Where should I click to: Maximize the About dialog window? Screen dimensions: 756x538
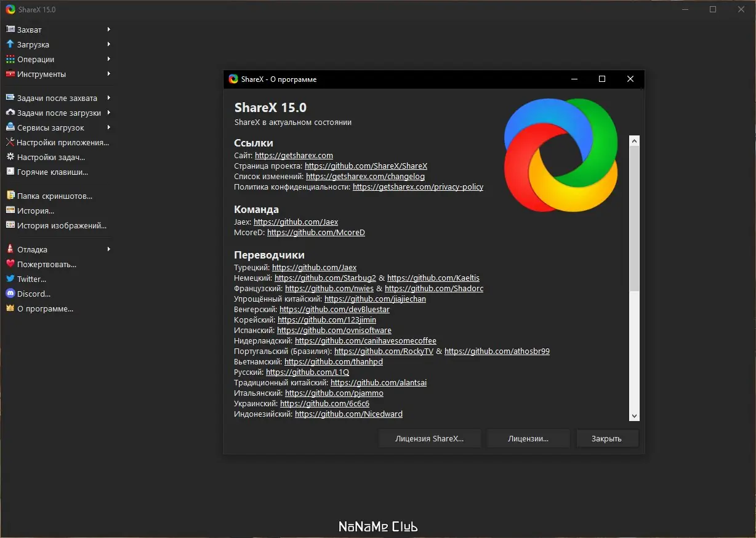point(602,79)
